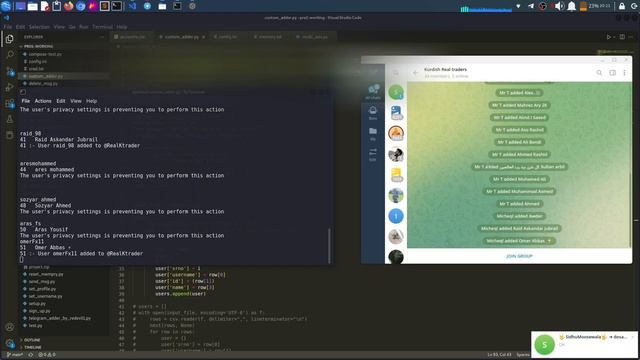Open the blue avatar chat with badge 1
Image resolution: width=640 pixels, height=360 pixels.
tap(396, 216)
